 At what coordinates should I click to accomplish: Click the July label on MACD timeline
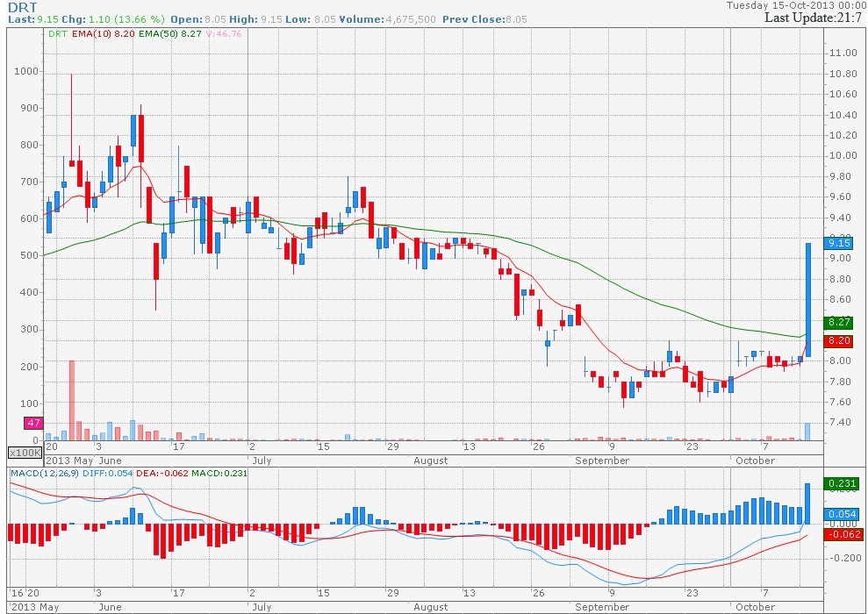pyautogui.click(x=262, y=606)
